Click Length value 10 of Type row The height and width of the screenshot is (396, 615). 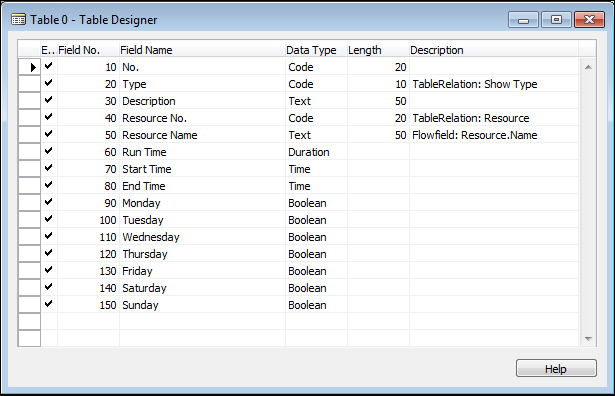tap(378, 84)
